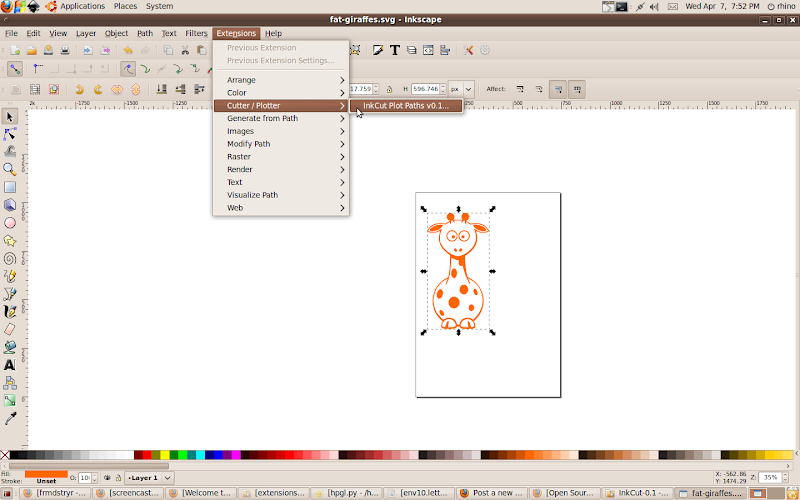
Task: Open the Help menu
Action: pyautogui.click(x=273, y=33)
